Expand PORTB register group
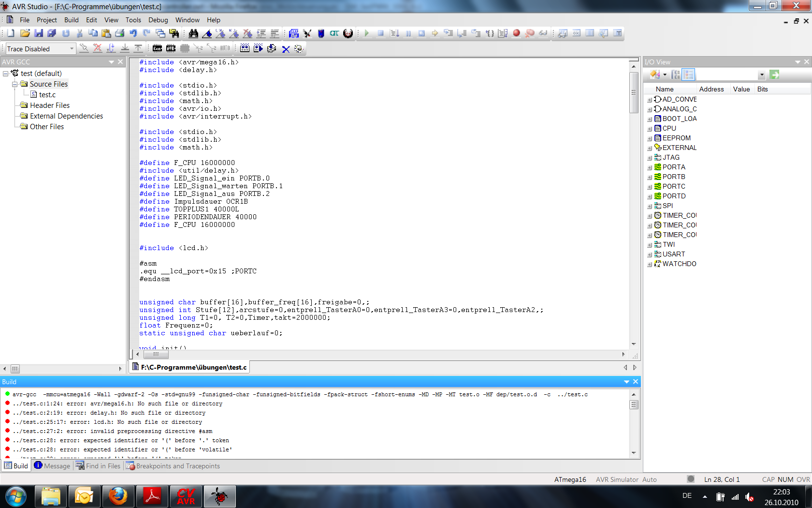This screenshot has height=508, width=812. pos(650,177)
